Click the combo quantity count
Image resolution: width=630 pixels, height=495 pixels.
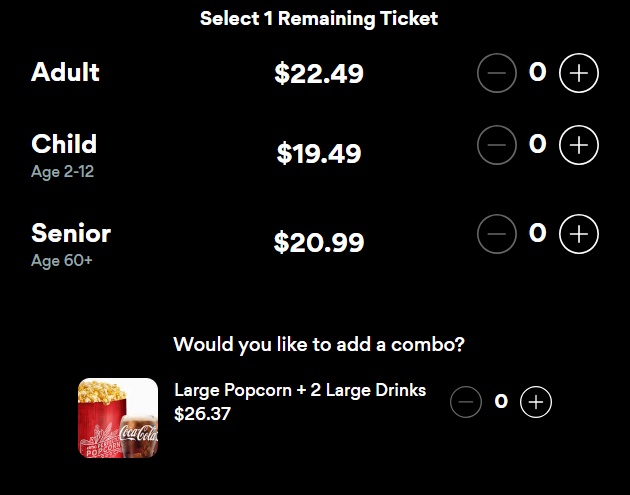[x=501, y=401]
